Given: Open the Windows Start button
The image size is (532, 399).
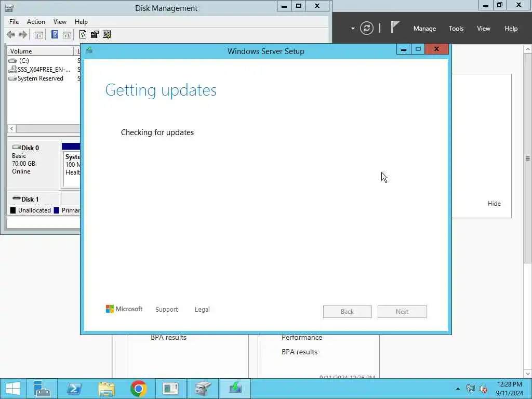Looking at the screenshot, I should [x=13, y=389].
